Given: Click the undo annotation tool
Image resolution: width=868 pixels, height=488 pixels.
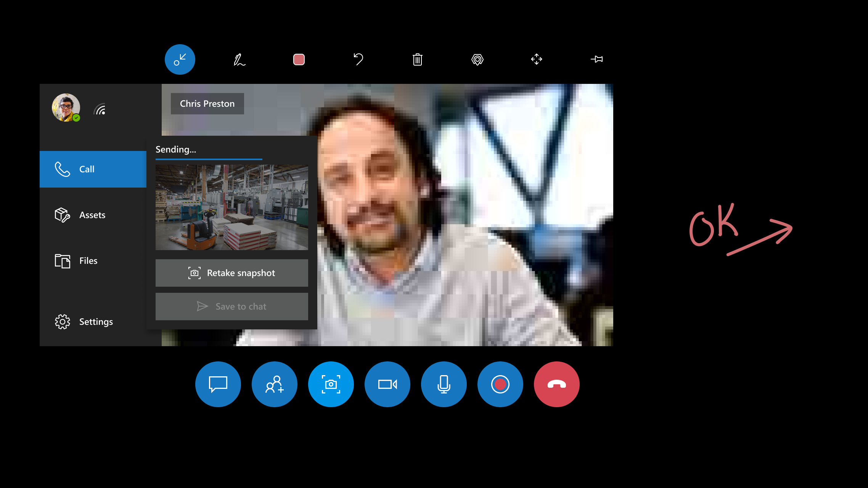Looking at the screenshot, I should [x=358, y=59].
